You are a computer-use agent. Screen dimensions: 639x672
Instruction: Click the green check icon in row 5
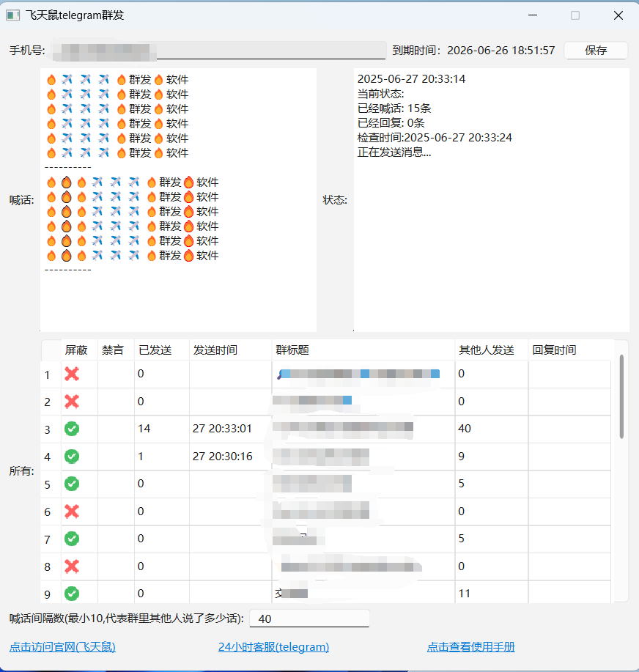[72, 484]
